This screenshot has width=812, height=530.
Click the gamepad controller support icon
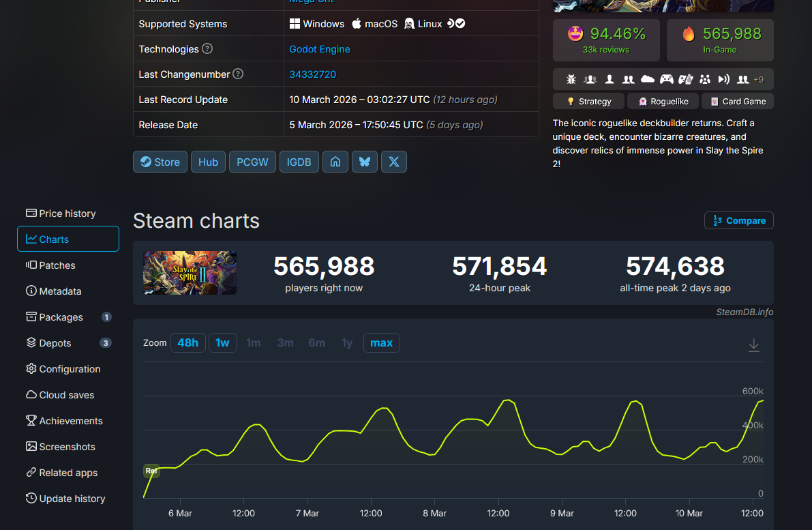[x=667, y=79]
